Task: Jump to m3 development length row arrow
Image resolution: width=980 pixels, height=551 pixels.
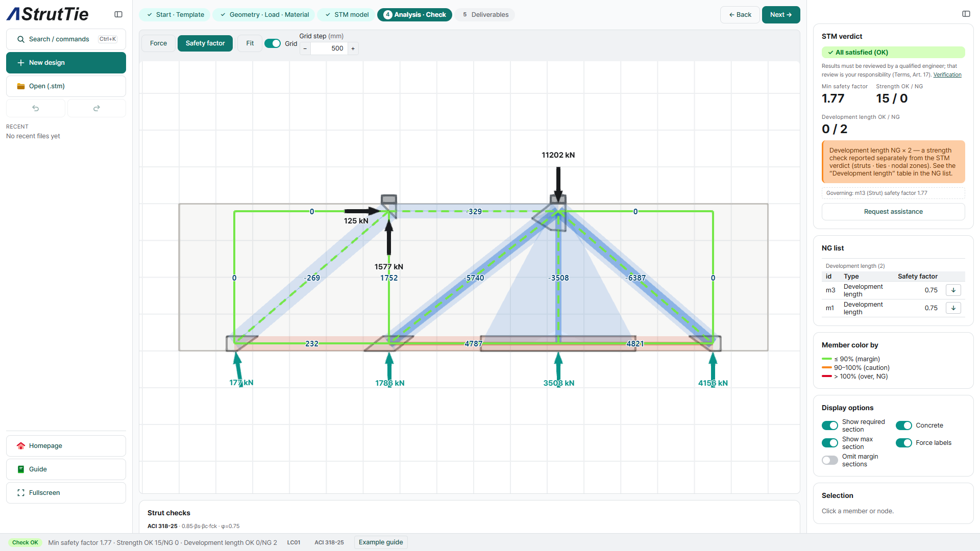Action: 953,290
